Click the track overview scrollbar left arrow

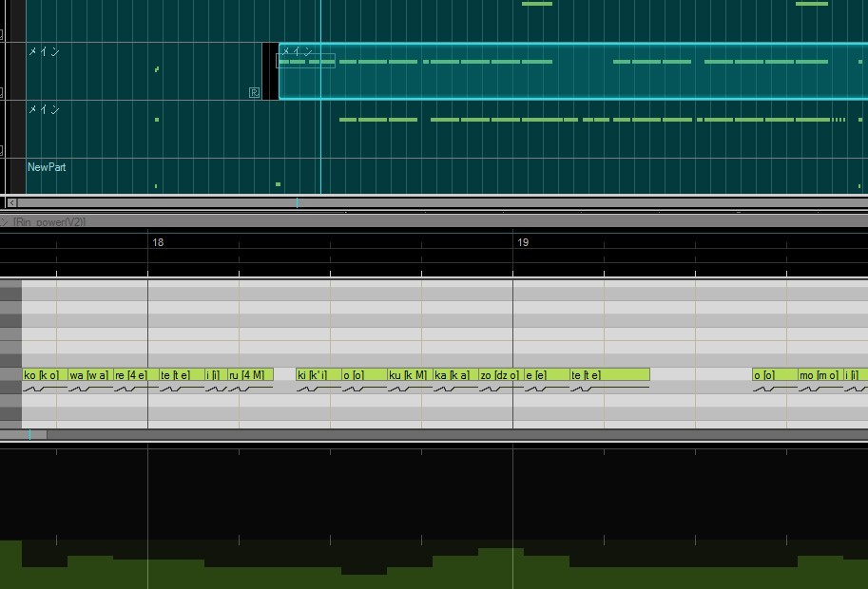[x=12, y=203]
